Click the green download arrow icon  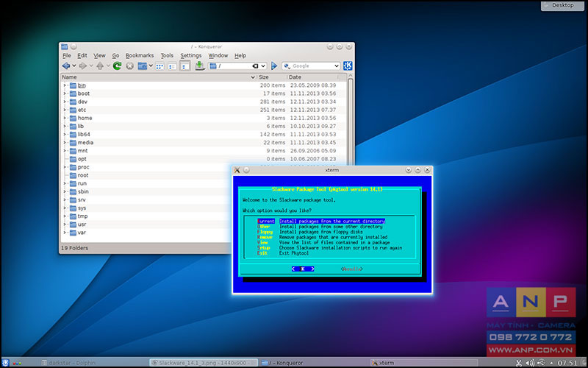point(199,66)
